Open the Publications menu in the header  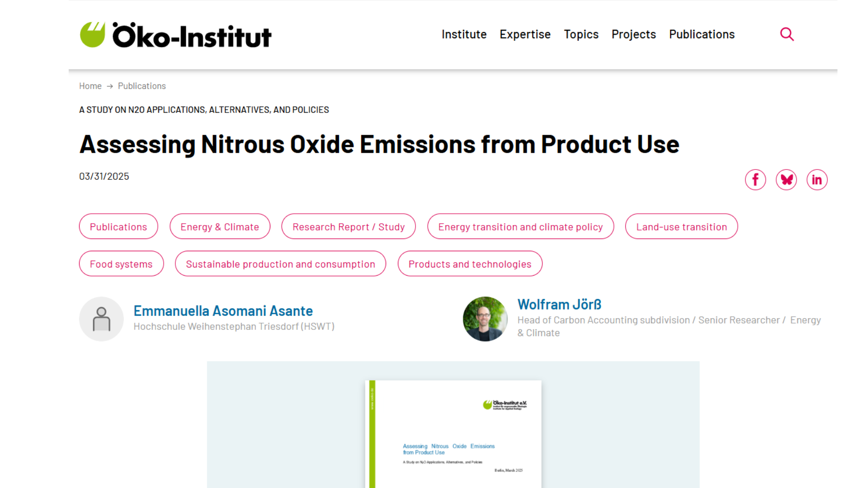(x=702, y=34)
